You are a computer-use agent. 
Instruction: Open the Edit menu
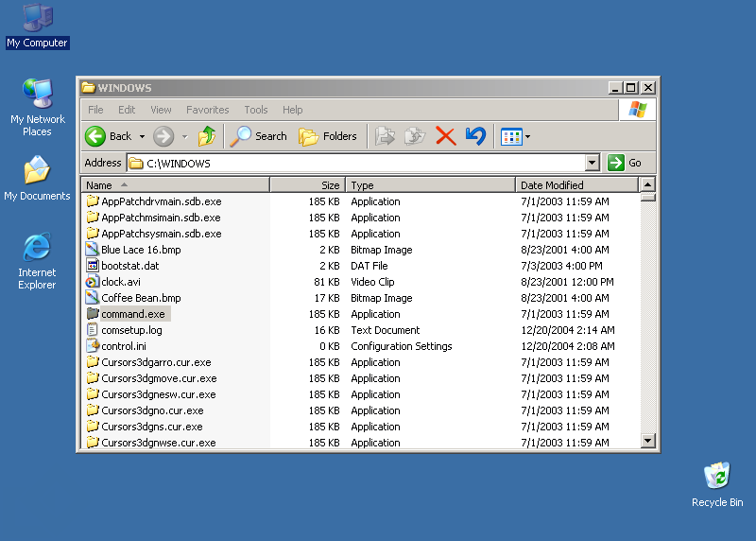[x=127, y=110]
